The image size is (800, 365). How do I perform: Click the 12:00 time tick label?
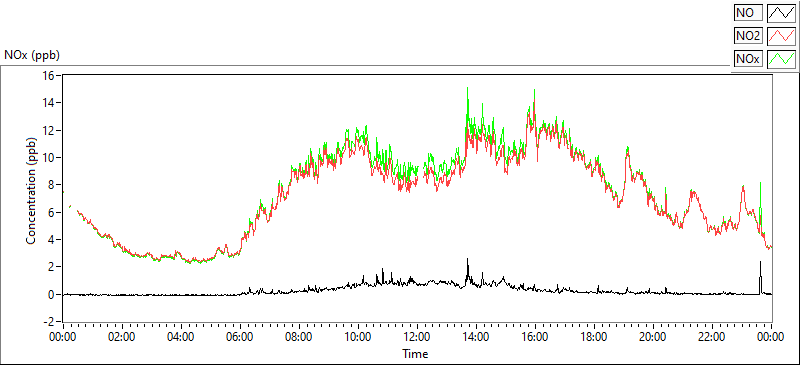417,337
